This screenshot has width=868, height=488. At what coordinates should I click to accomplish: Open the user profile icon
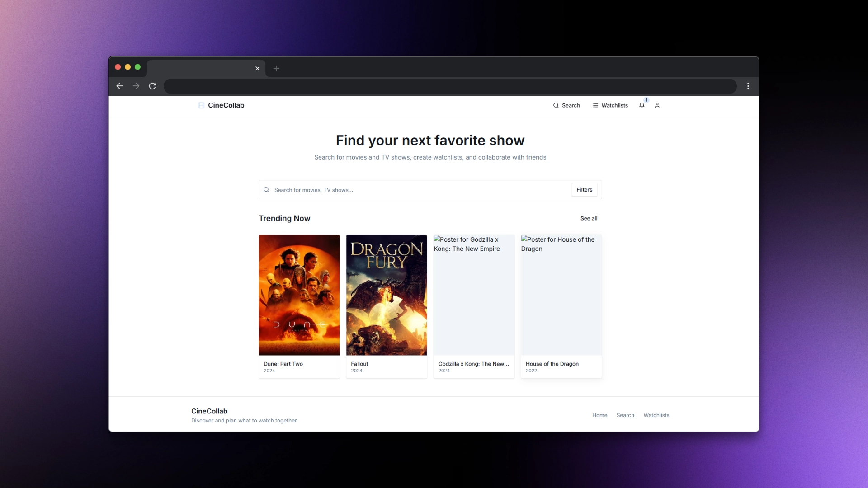tap(657, 105)
